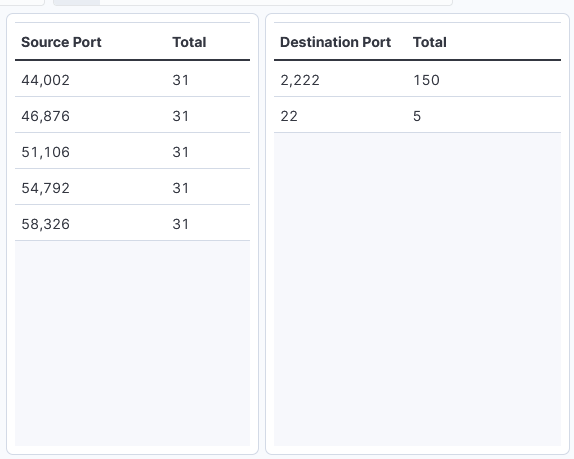Click empty area below Destination Port rows

(417, 289)
